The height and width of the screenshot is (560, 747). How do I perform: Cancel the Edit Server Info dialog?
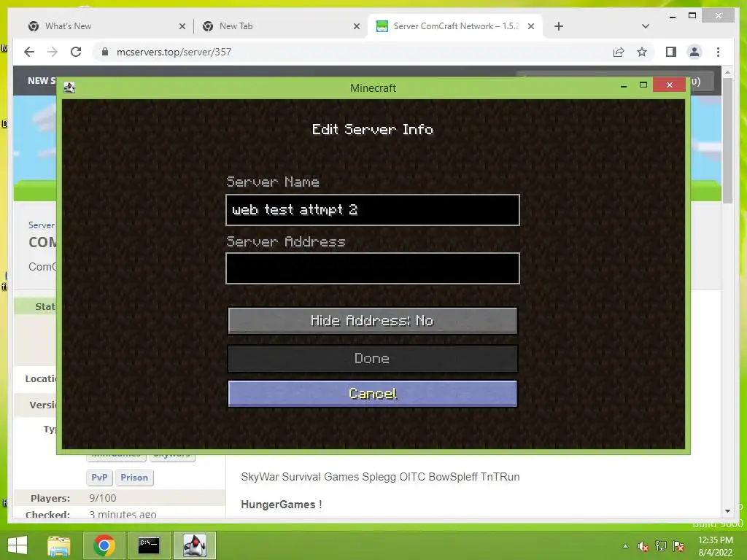373,393
